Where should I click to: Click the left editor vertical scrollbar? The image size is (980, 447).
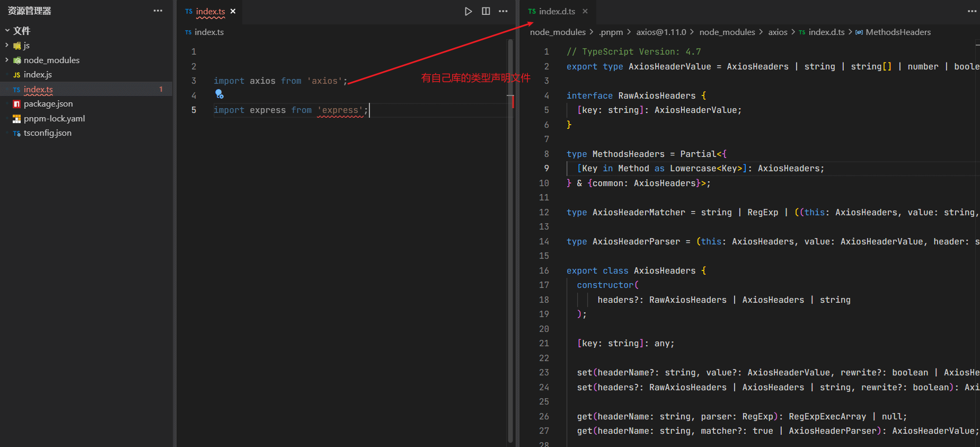coord(510,239)
